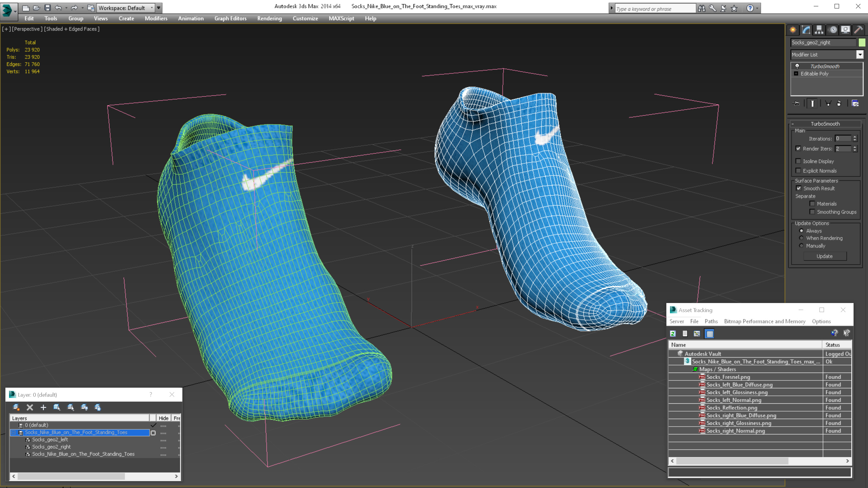Open the redo history dropdown arrow
The image size is (868, 488).
pyautogui.click(x=82, y=8)
